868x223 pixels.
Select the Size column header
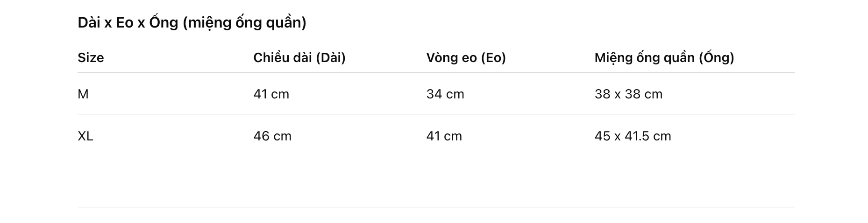tap(91, 57)
